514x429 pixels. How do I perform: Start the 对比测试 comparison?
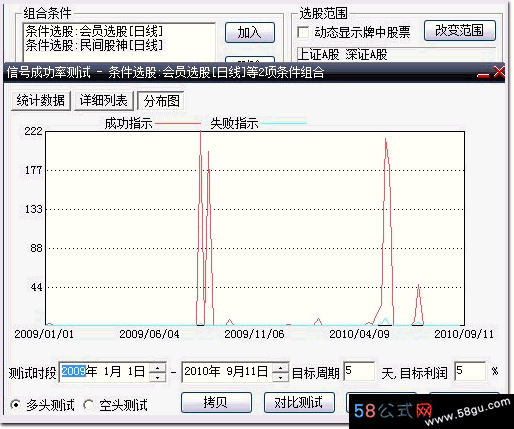tap(299, 402)
